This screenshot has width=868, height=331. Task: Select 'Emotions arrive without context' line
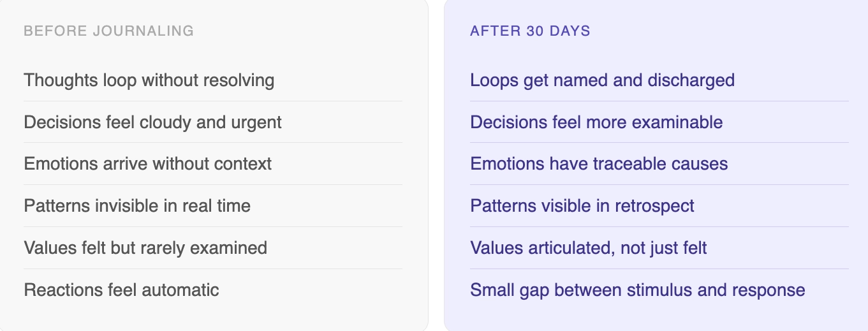point(148,164)
